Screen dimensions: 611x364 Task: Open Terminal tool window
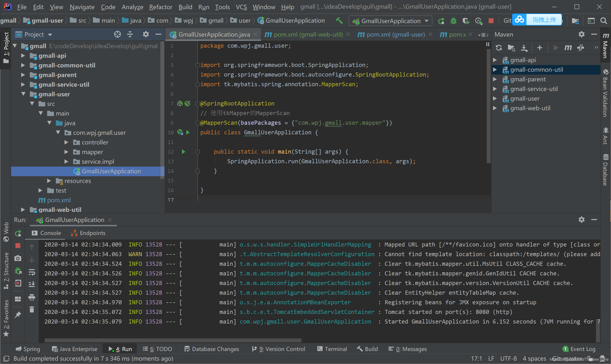(332, 349)
